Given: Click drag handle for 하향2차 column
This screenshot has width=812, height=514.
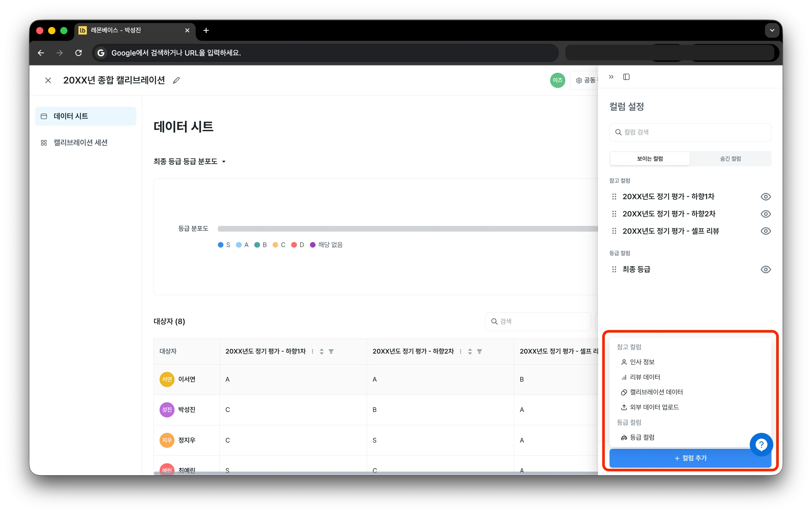Looking at the screenshot, I should click(614, 214).
